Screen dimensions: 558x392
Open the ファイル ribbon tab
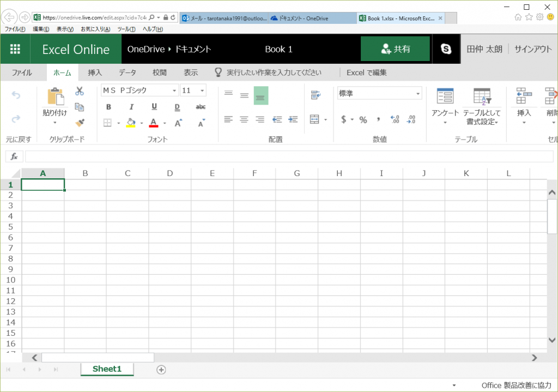point(22,73)
